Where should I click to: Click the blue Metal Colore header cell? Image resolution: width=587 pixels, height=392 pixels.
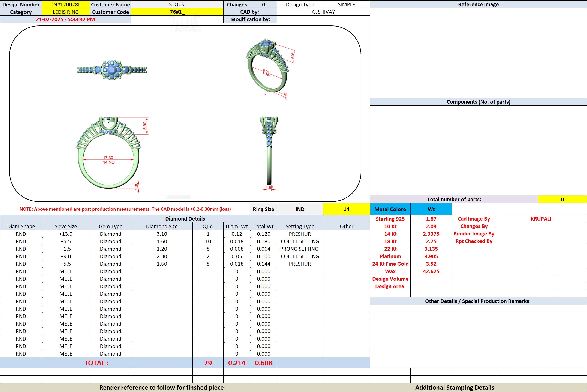pyautogui.click(x=390, y=209)
